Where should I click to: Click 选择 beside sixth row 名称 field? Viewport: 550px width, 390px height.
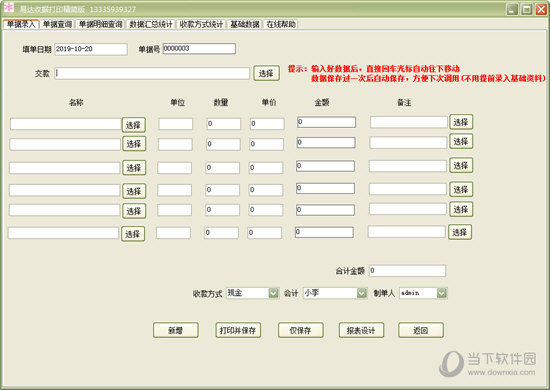pyautogui.click(x=133, y=234)
